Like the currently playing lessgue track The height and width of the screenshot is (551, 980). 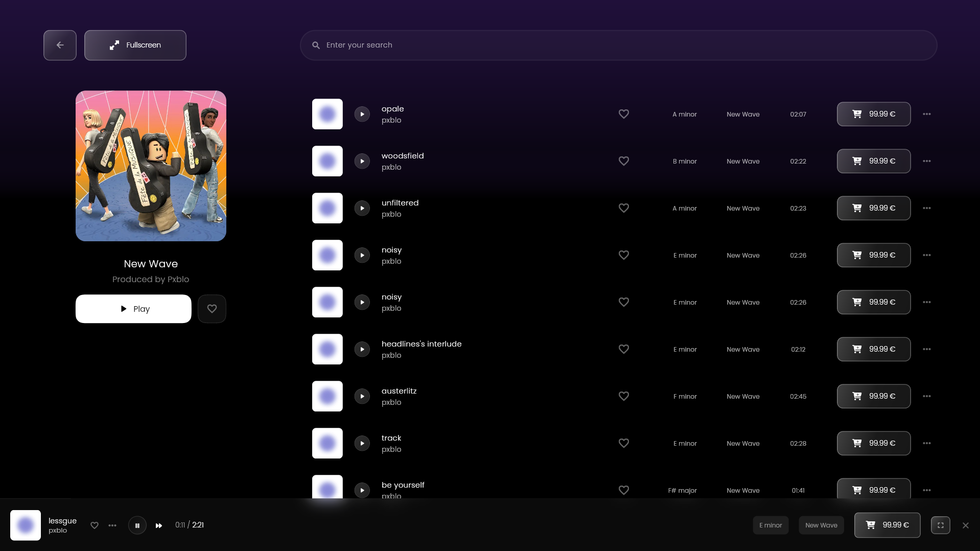click(x=95, y=525)
